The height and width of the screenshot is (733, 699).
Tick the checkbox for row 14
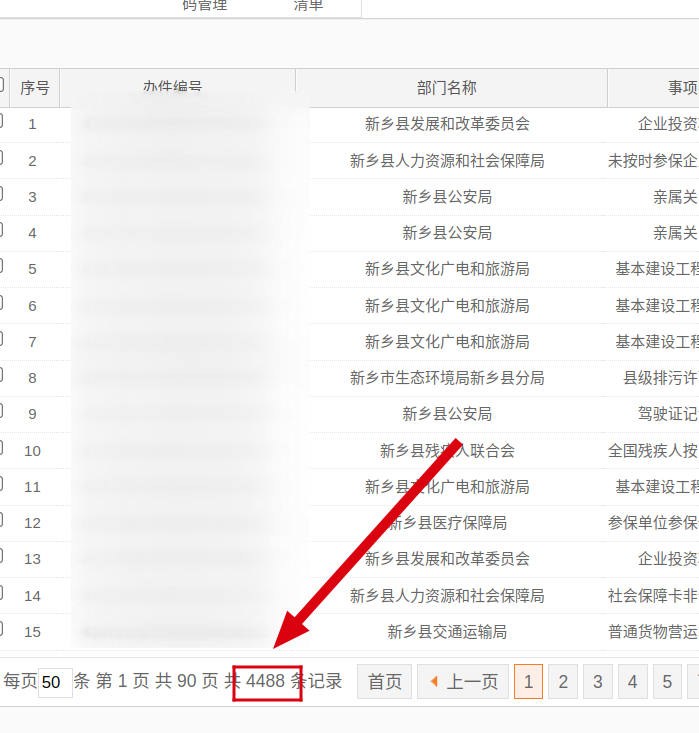pos(1,592)
